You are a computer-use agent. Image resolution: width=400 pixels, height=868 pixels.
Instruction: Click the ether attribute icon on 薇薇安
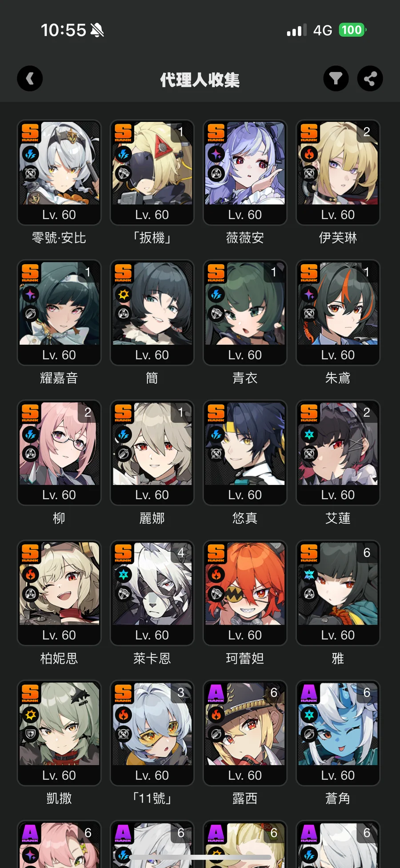coord(216,154)
